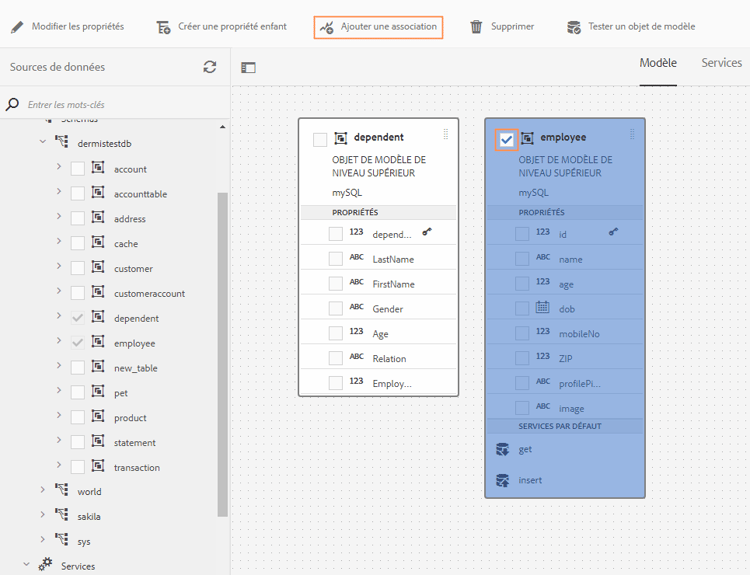750x575 pixels.
Task: Check the cache table checkbox
Action: point(77,243)
